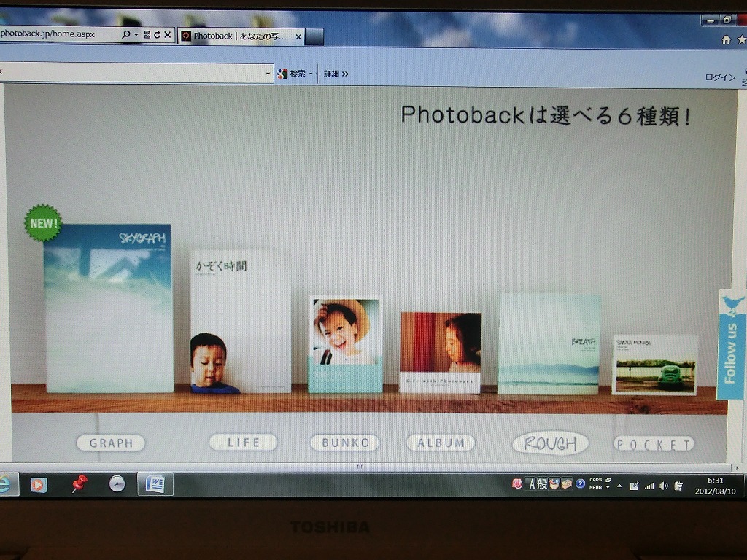The image size is (747, 560).
Task: Open the BREATH book cover
Action: coord(549,344)
